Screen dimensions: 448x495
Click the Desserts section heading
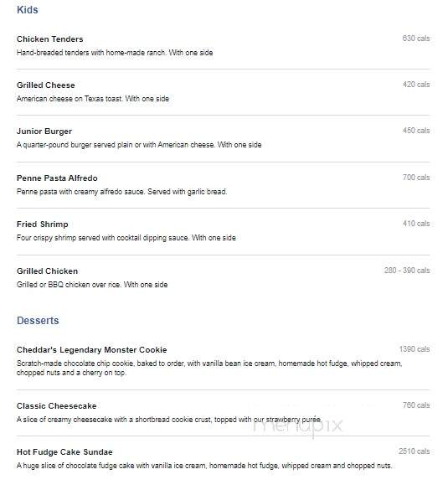[38, 321]
